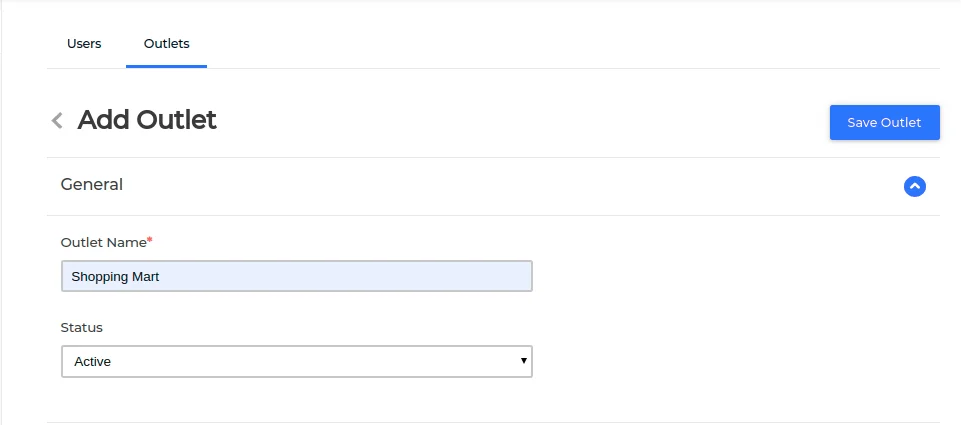961x425 pixels.
Task: Click the blue underline beneath Outlets
Action: (167, 66)
